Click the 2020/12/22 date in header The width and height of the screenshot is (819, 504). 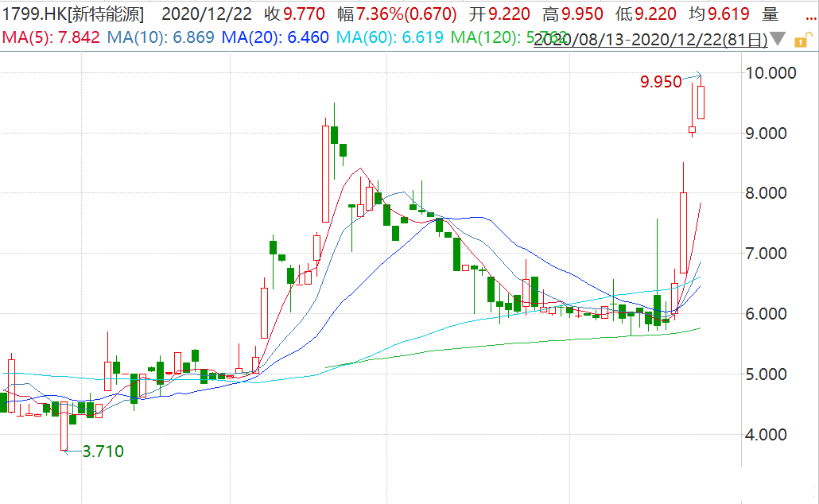(x=208, y=13)
